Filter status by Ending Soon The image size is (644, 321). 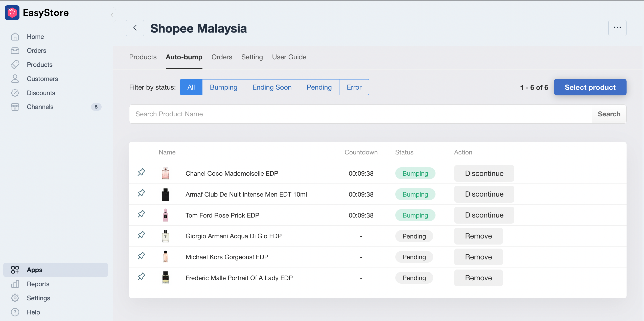tap(272, 87)
